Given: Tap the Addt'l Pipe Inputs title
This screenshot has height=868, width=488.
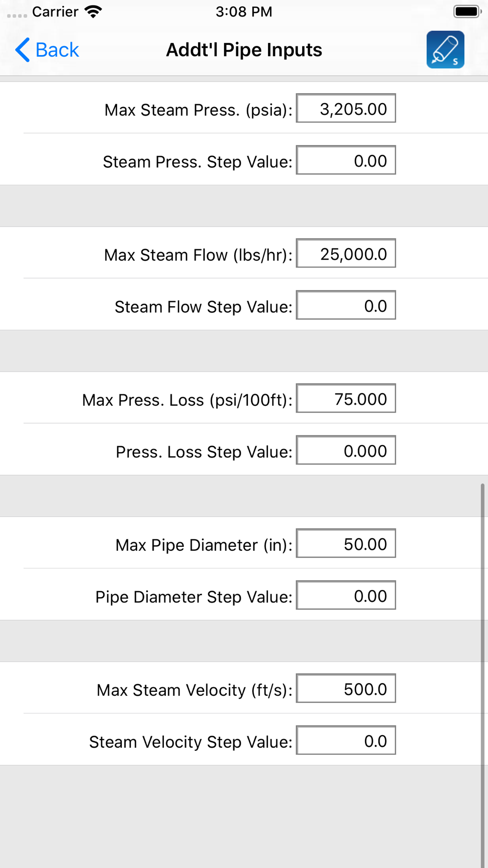Looking at the screenshot, I should [244, 50].
